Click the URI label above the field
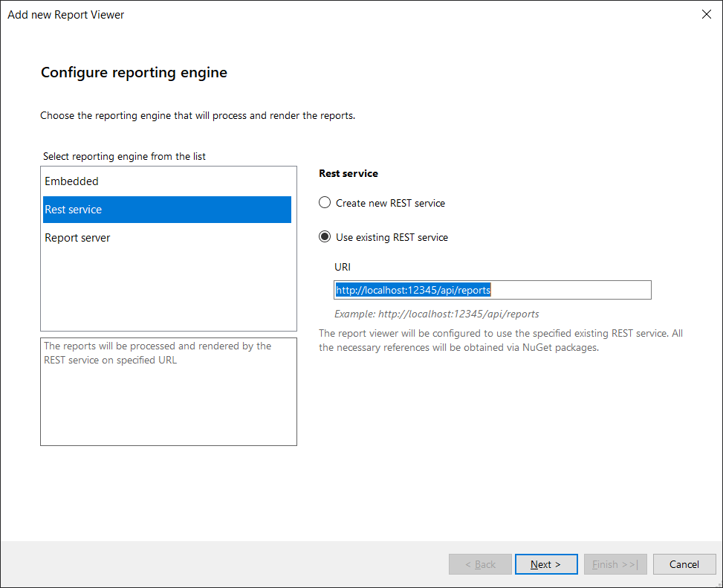Screen dimensions: 723x588 [342, 267]
